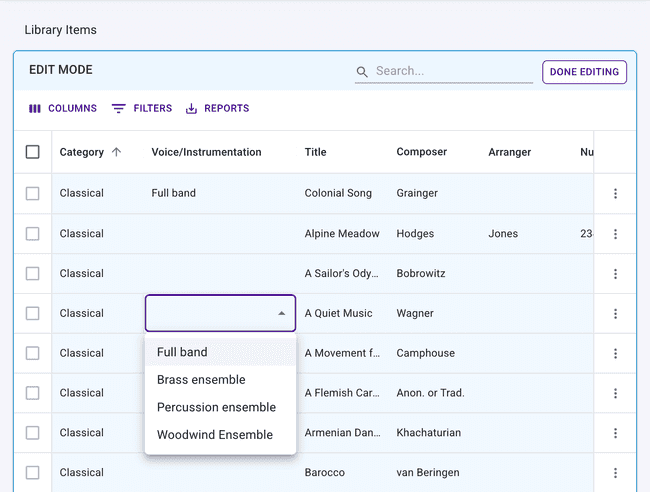Screen dimensions: 650x492
Task: Toggle the select-all header checkbox
Action: coord(33,152)
